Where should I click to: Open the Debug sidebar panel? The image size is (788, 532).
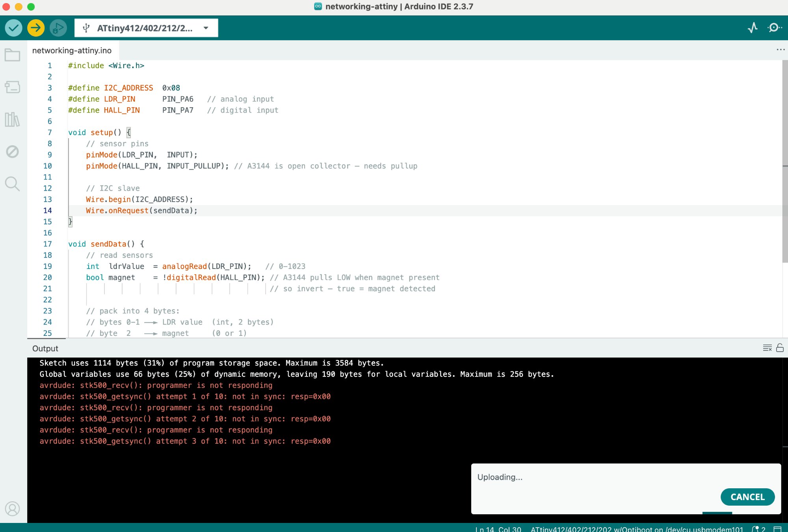pyautogui.click(x=12, y=151)
